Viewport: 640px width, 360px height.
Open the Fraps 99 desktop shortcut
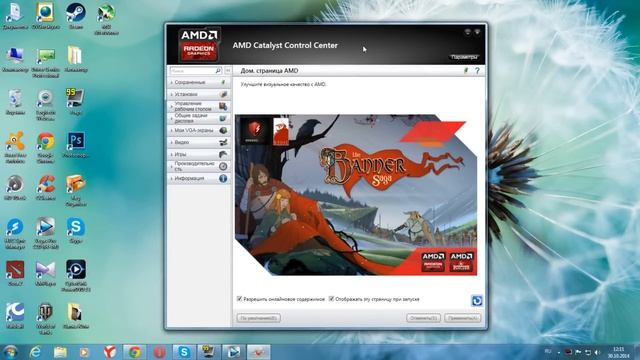(76, 102)
